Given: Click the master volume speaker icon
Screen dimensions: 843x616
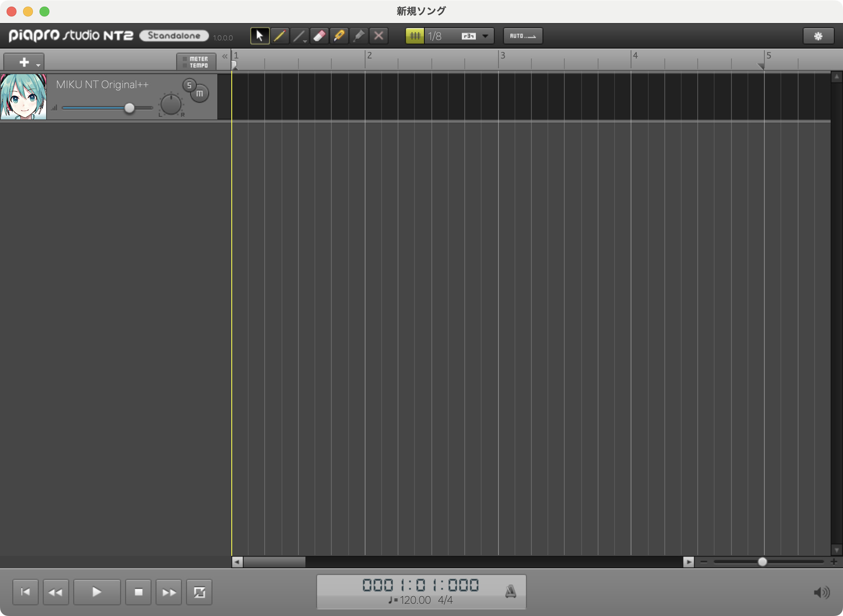Looking at the screenshot, I should [821, 592].
